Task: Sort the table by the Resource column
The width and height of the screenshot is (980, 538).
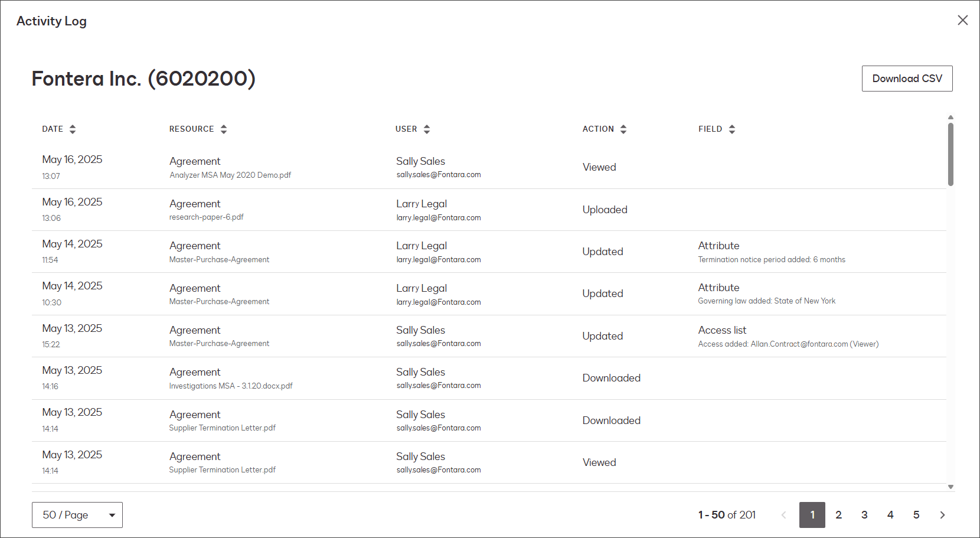Action: pos(224,129)
